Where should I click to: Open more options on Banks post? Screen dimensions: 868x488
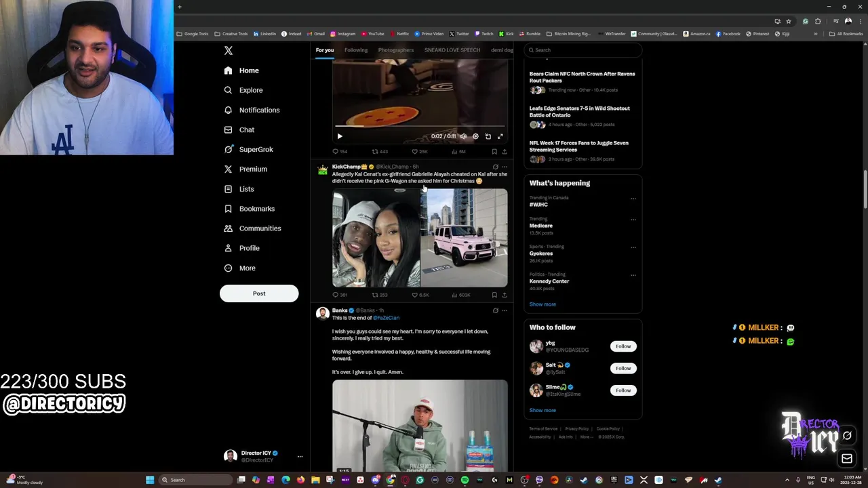(x=504, y=310)
